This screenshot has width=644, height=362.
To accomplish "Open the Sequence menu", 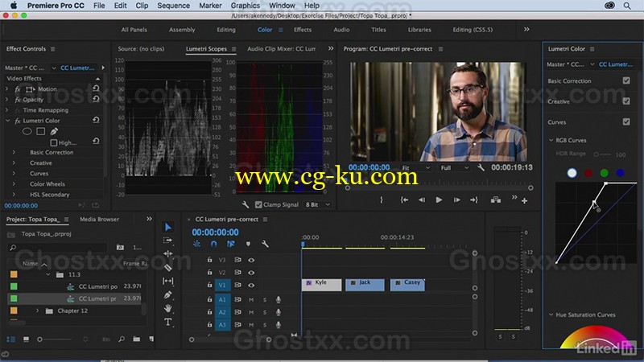I will coord(173,6).
